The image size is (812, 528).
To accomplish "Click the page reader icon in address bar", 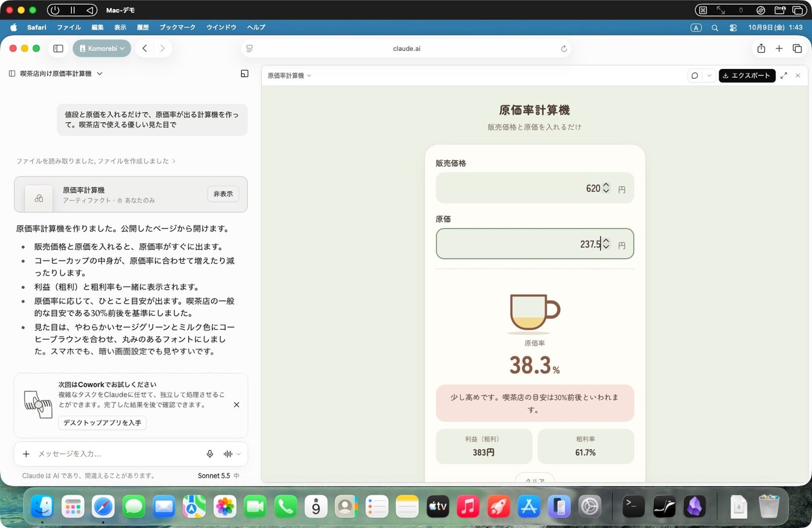I will point(250,49).
